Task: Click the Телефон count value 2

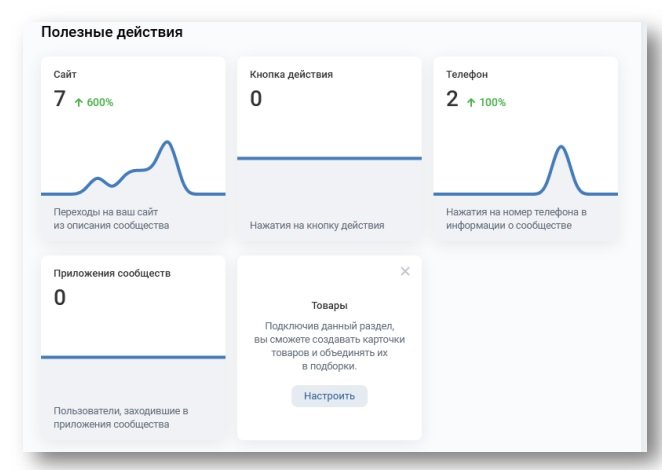Action: tap(452, 99)
